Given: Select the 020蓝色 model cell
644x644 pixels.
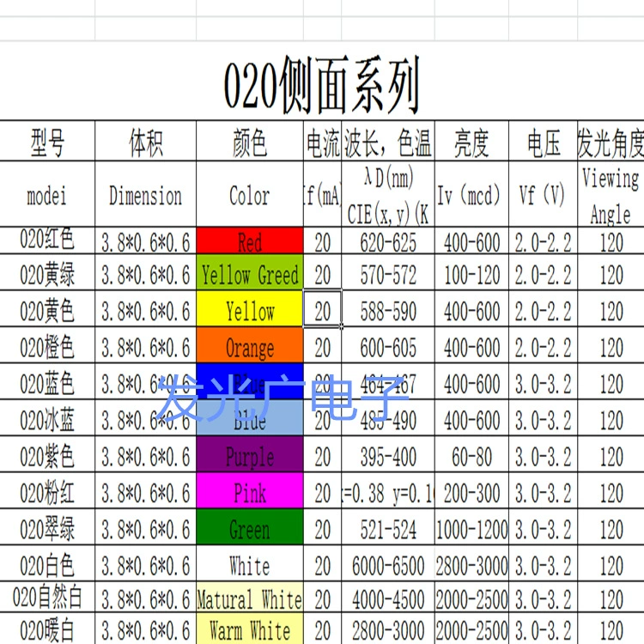Looking at the screenshot, I should click(x=47, y=381).
